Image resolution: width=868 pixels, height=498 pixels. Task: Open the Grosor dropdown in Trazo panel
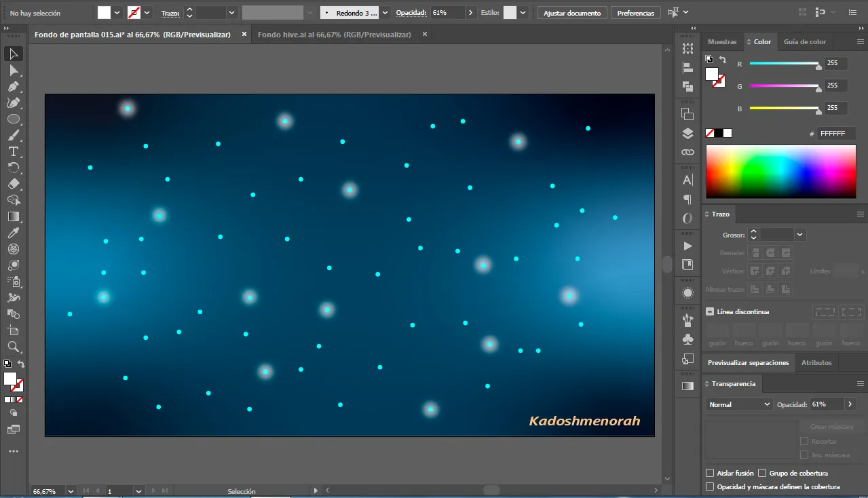(799, 235)
